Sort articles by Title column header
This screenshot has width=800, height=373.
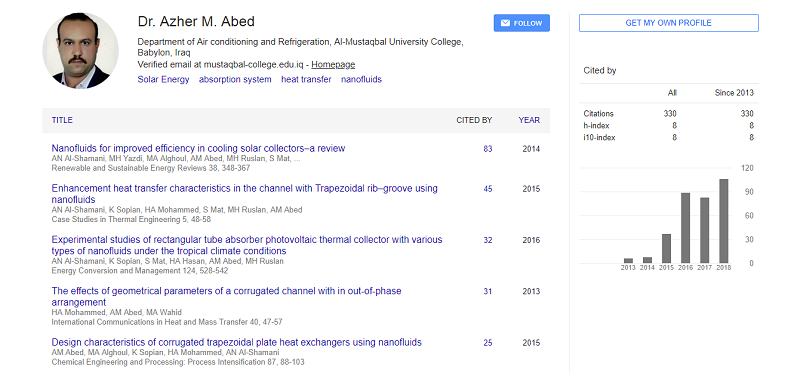pyautogui.click(x=62, y=120)
